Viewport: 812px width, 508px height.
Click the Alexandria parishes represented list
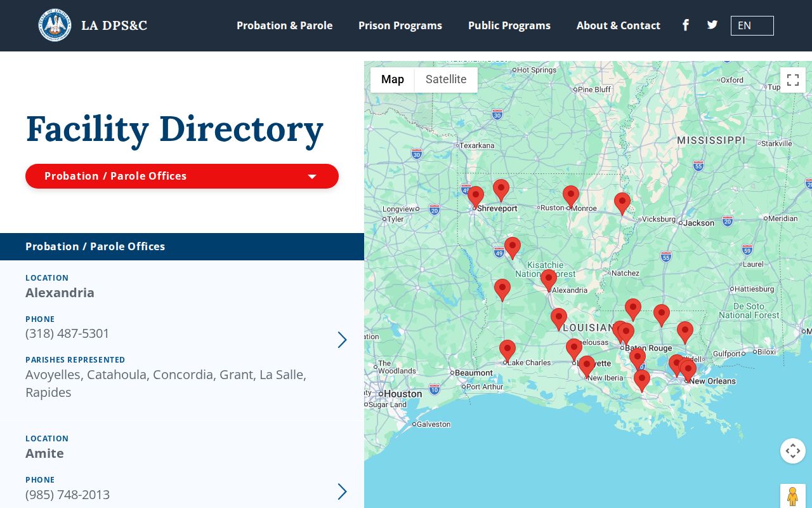coord(166,384)
